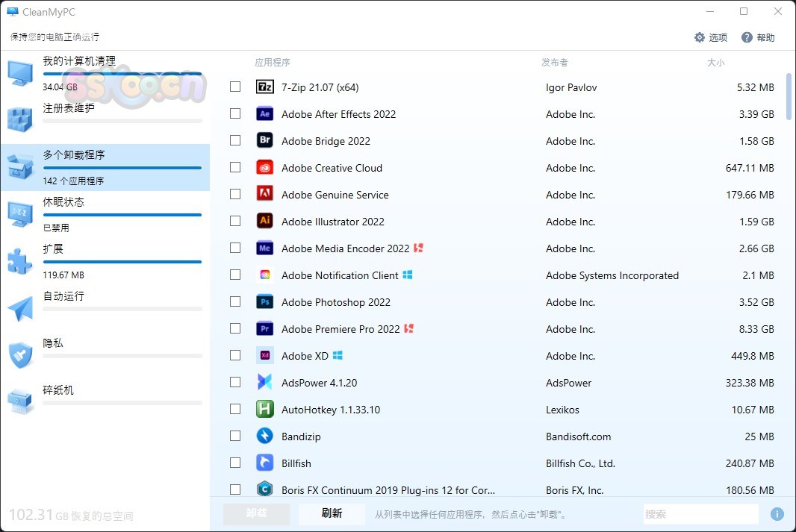The width and height of the screenshot is (796, 532).
Task: Click the Igor Pavlov publisher text
Action: 571,87
